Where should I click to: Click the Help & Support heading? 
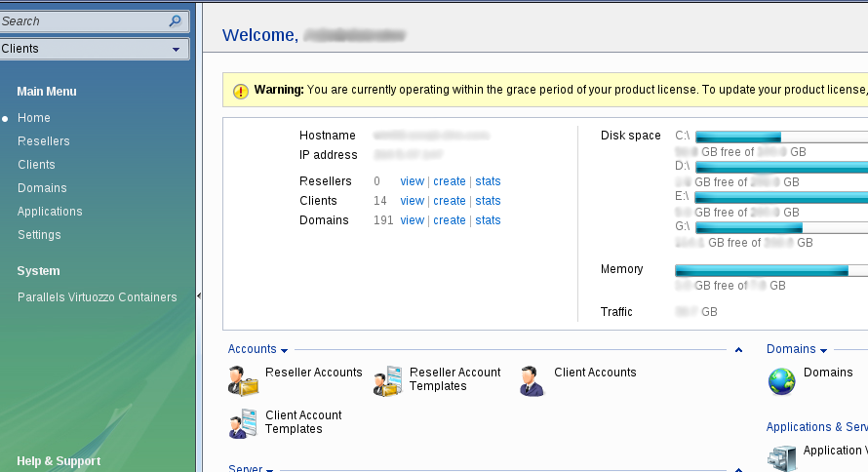coord(59,461)
